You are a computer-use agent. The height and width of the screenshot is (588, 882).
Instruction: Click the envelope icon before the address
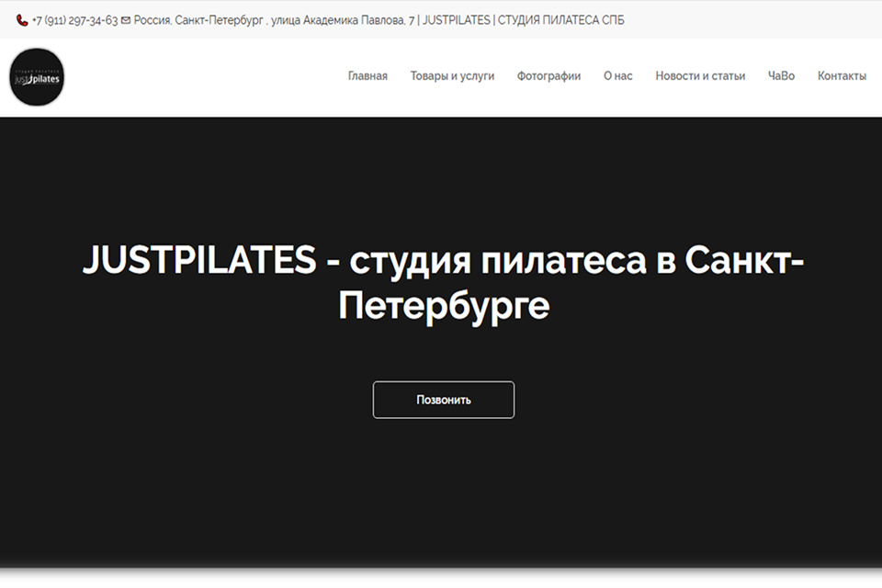(x=126, y=20)
